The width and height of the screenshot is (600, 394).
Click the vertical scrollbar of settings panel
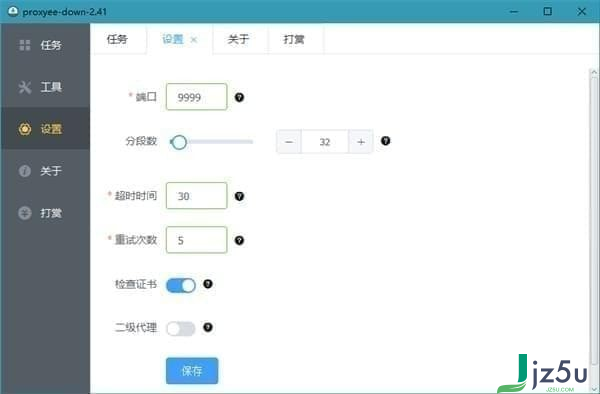tap(594, 220)
